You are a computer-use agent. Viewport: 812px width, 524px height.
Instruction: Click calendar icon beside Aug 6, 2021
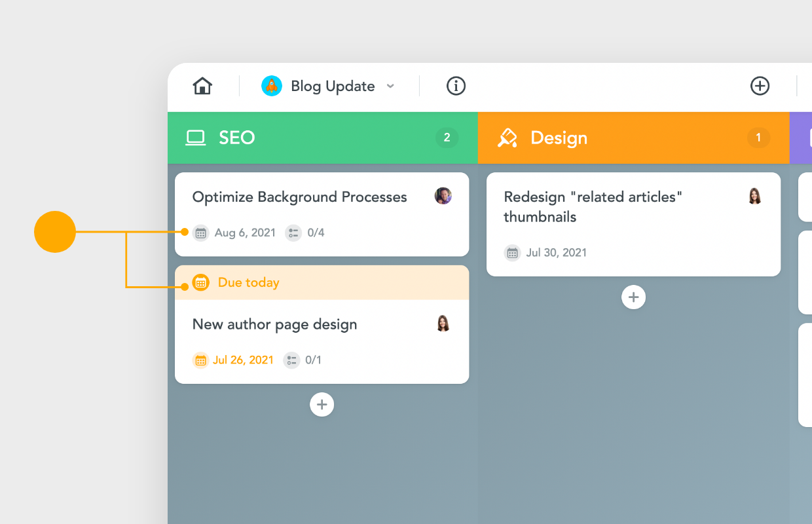pyautogui.click(x=201, y=233)
